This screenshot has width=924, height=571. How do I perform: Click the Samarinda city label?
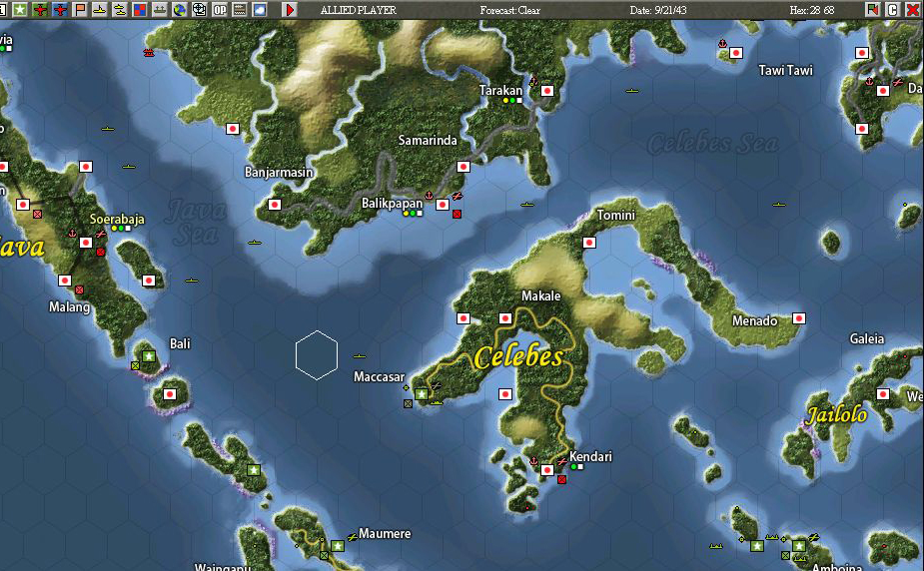click(x=428, y=140)
